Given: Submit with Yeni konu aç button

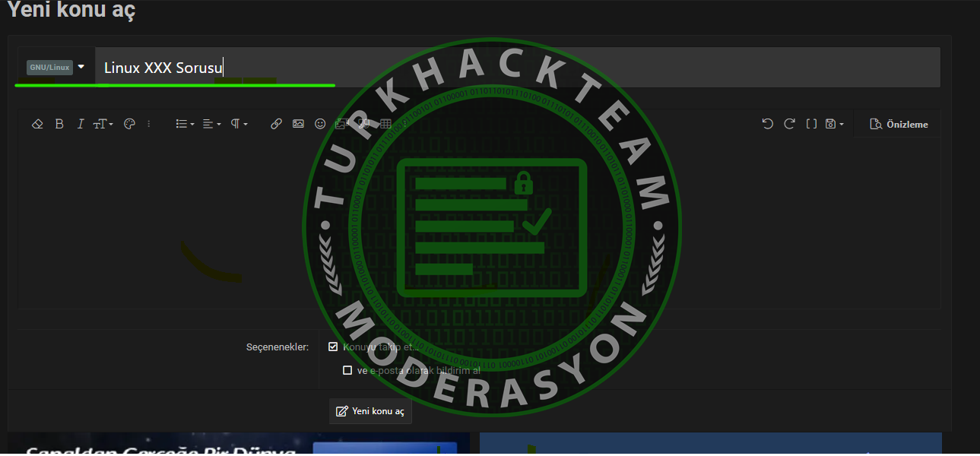Looking at the screenshot, I should coord(370,411).
